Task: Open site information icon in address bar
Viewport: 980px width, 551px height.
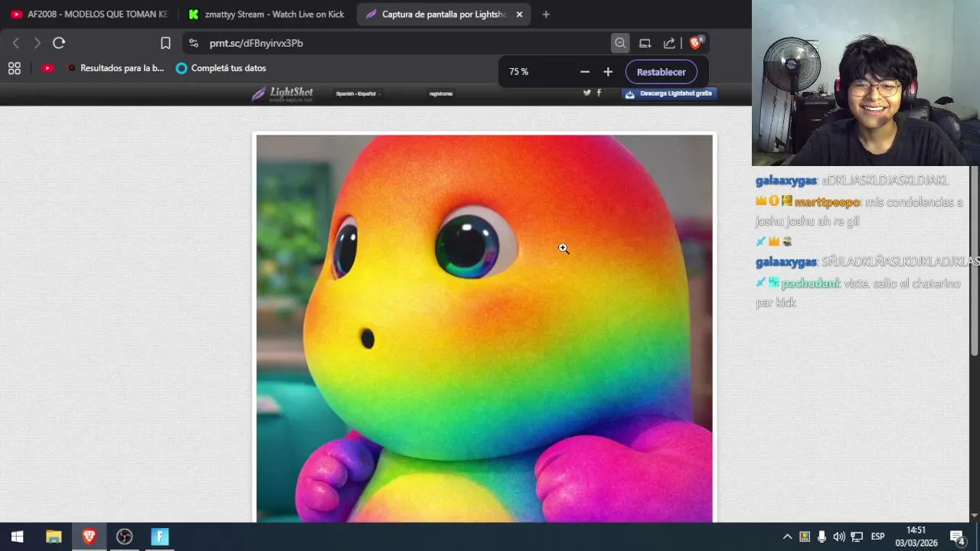Action: point(193,43)
